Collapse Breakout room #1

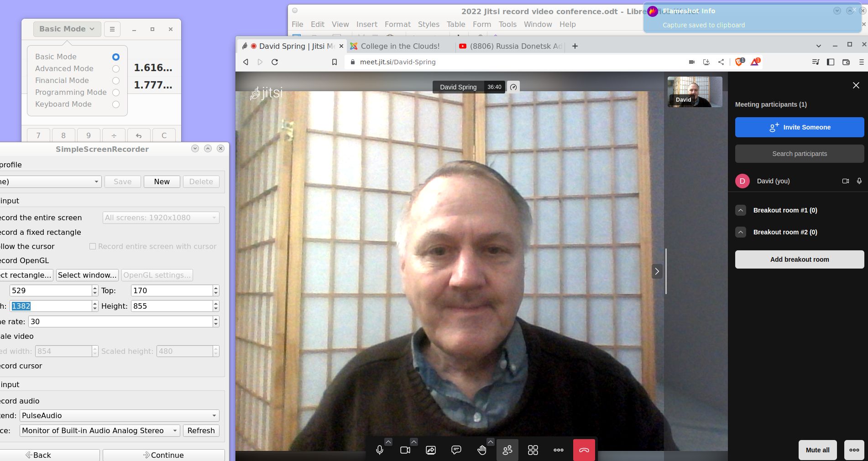click(741, 210)
